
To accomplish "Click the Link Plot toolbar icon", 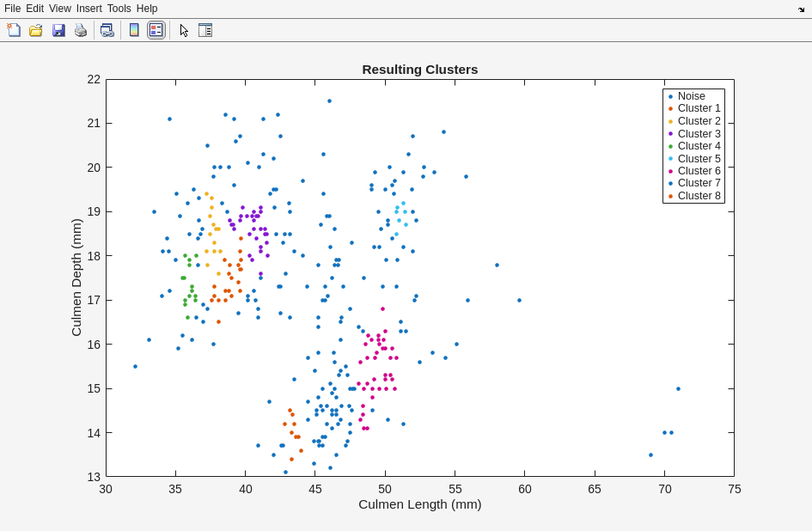I will [x=107, y=30].
